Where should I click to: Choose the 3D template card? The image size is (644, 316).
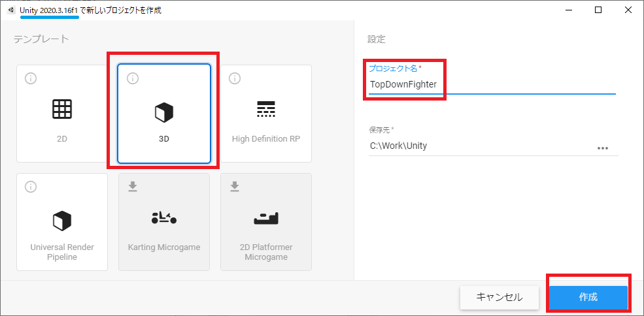(164, 114)
